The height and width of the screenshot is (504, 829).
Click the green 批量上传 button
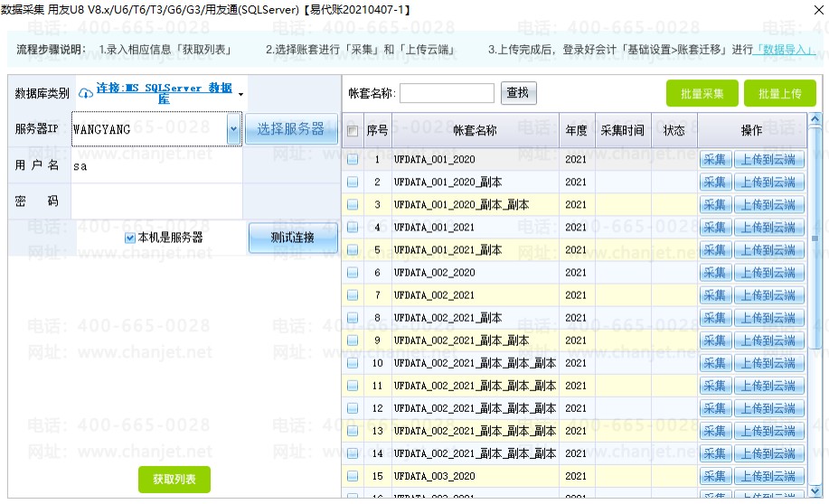[780, 94]
